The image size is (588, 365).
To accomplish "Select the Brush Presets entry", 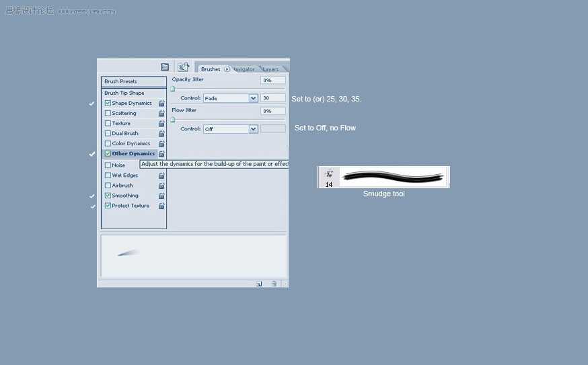I will coord(134,82).
